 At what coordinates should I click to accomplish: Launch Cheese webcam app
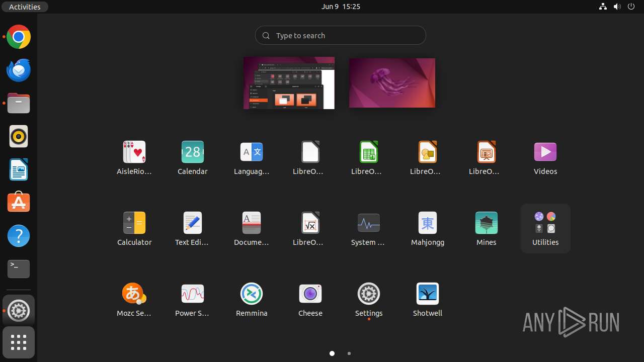(310, 300)
